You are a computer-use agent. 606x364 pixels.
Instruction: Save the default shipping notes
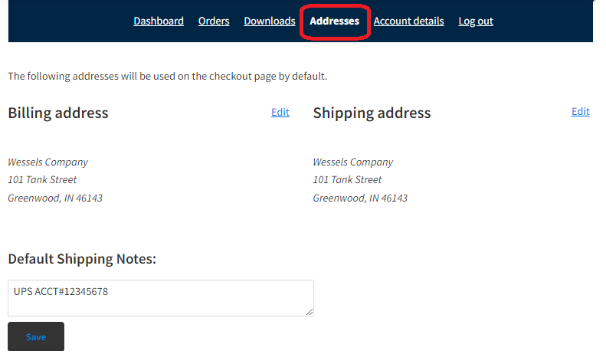coord(36,336)
